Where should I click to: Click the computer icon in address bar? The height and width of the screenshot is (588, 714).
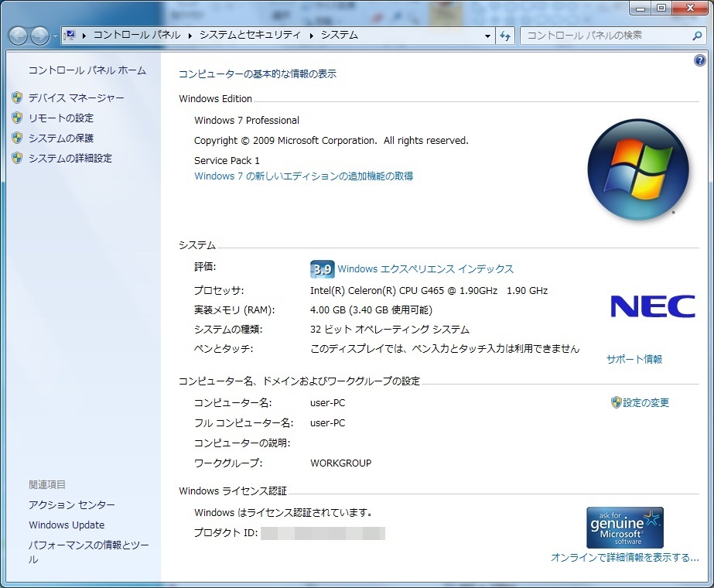[x=70, y=35]
